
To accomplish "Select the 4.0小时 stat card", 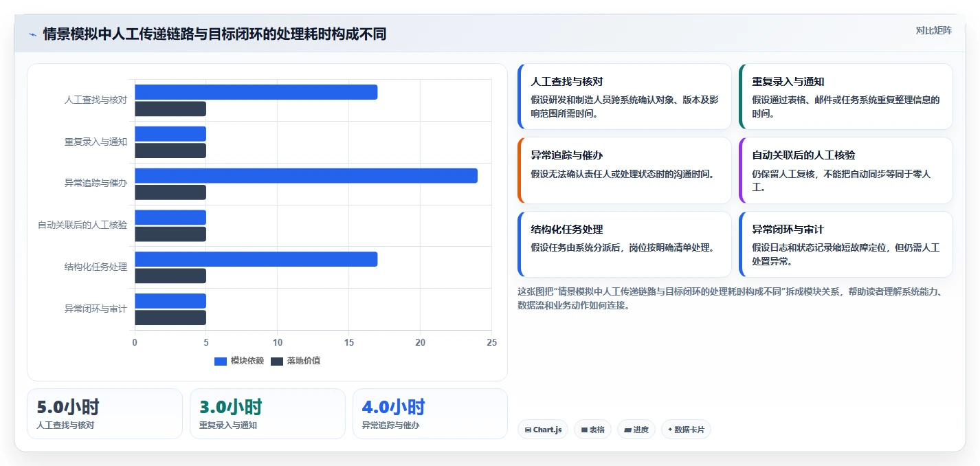I will pyautogui.click(x=430, y=414).
